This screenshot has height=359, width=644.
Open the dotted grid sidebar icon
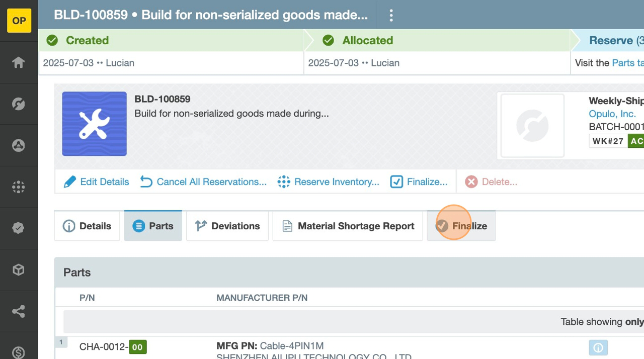click(19, 187)
